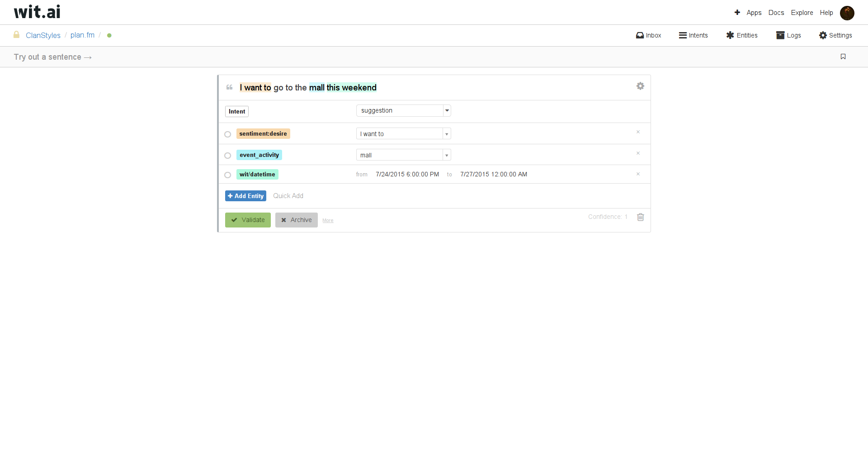Open the Docs link
868x450 pixels.
[x=776, y=13]
